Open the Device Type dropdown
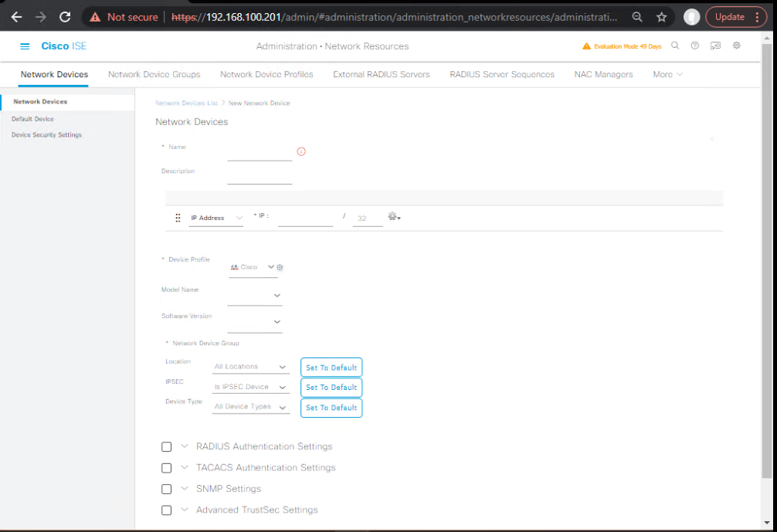The width and height of the screenshot is (777, 532). 251,407
